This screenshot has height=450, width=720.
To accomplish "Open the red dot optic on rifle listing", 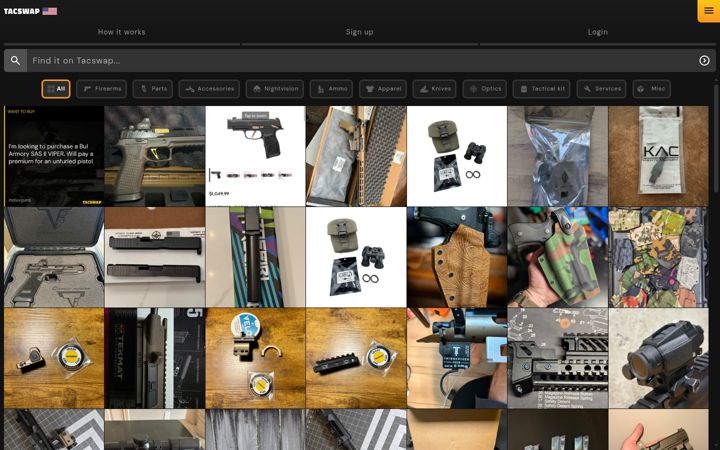I will coord(658,358).
